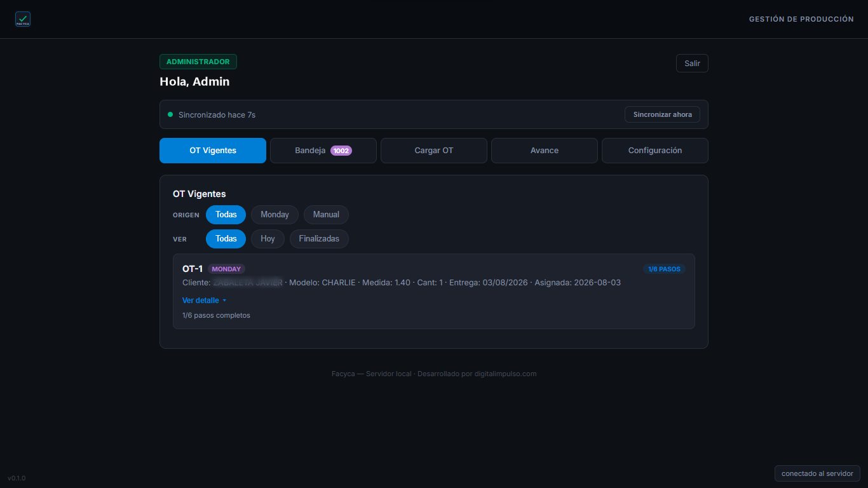Screen dimensions: 868x488
Task: Click Sincronizar ahora button
Action: pos(662,114)
